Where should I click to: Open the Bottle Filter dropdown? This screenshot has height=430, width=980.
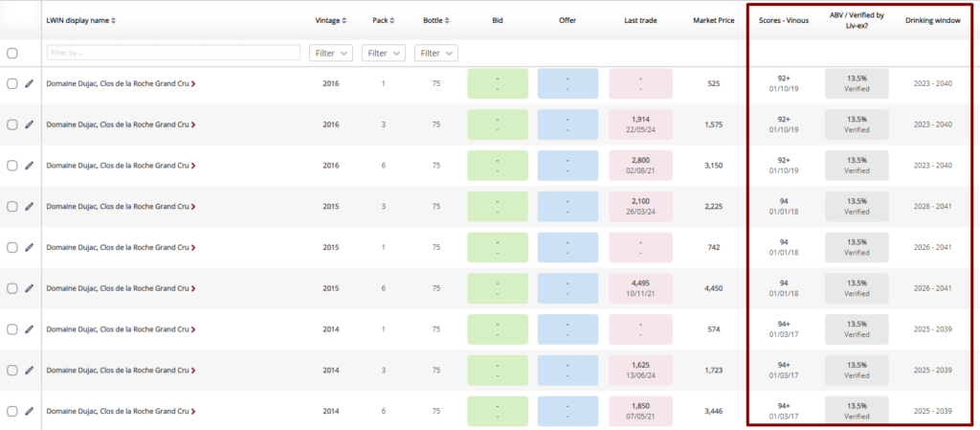436,53
